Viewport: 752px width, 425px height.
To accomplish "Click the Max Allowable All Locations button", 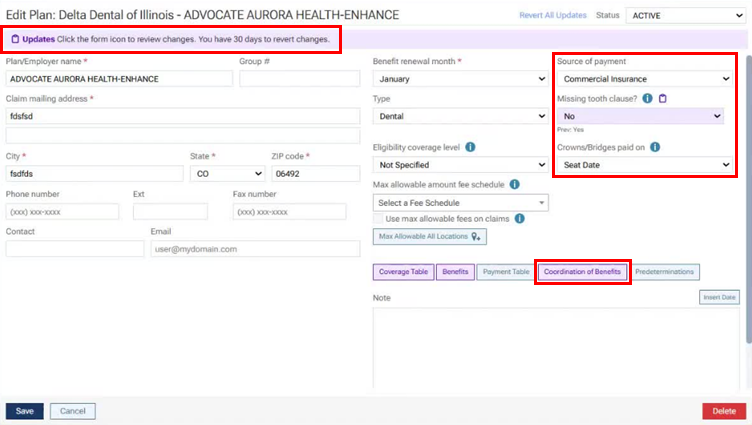I will coord(429,237).
